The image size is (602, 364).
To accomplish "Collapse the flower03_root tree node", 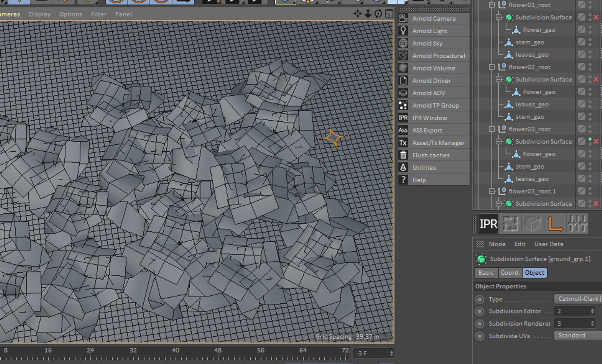I will click(x=492, y=129).
